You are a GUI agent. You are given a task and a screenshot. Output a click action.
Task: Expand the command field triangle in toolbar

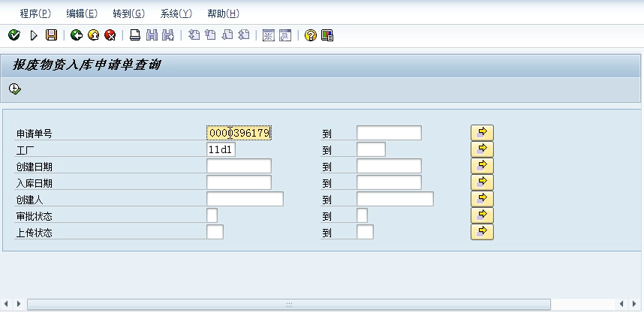click(x=33, y=35)
